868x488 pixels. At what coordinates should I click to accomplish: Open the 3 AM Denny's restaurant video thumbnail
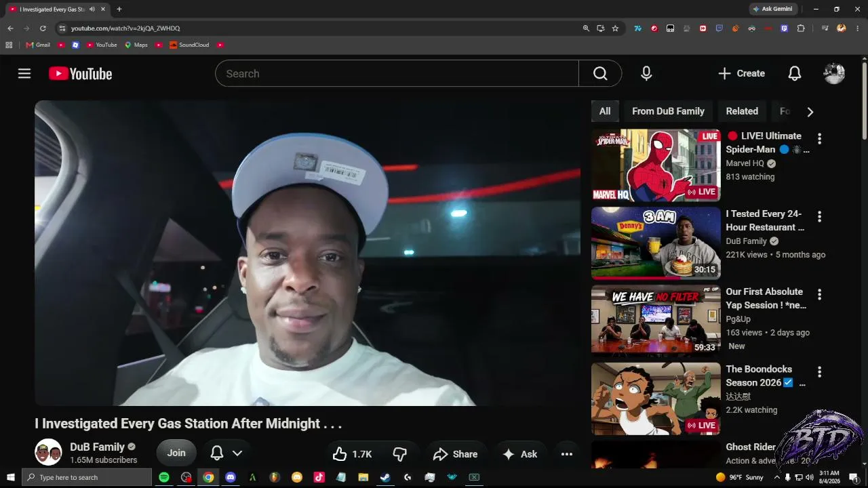coord(656,243)
